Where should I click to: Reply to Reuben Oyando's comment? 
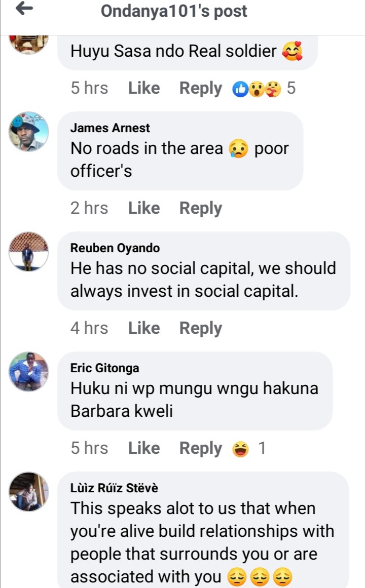201,329
